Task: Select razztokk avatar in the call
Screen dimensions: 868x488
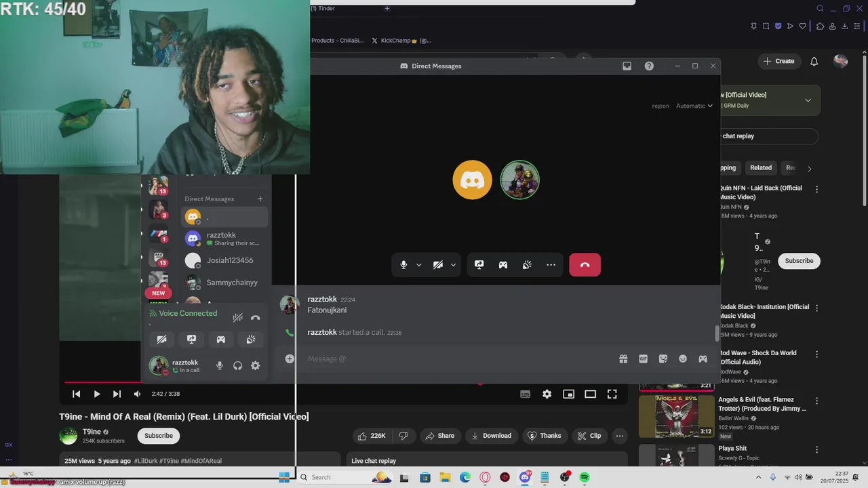Action: 519,180
